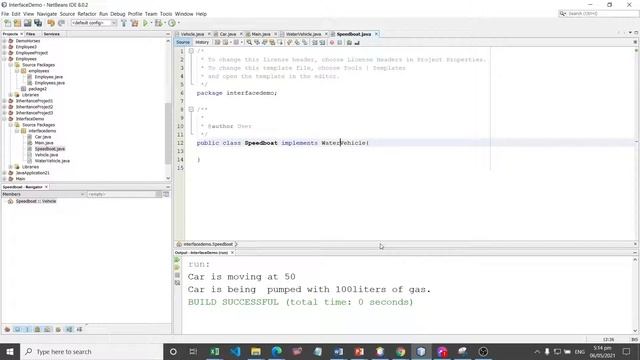Select Speedboat :: Vehicle in Navigator
Screen dimensions: 640x360
coord(36,201)
